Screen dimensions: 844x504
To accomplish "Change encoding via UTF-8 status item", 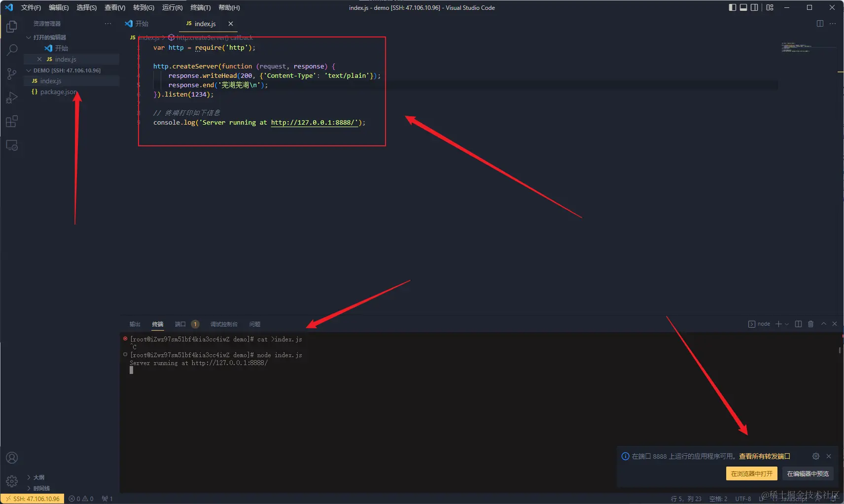I will click(743, 499).
